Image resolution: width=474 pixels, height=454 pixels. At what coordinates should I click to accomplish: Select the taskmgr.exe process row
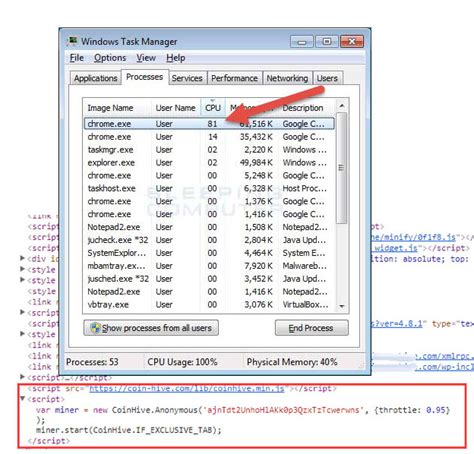[209, 150]
